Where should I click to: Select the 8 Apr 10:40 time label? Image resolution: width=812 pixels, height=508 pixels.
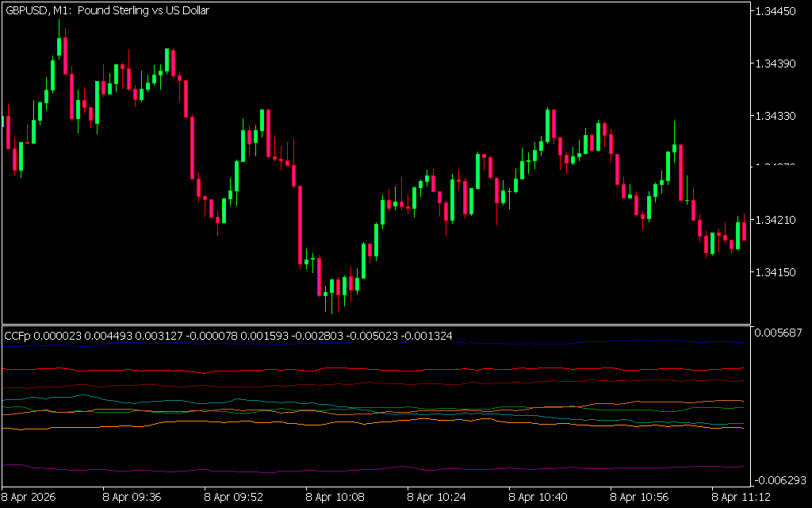538,498
